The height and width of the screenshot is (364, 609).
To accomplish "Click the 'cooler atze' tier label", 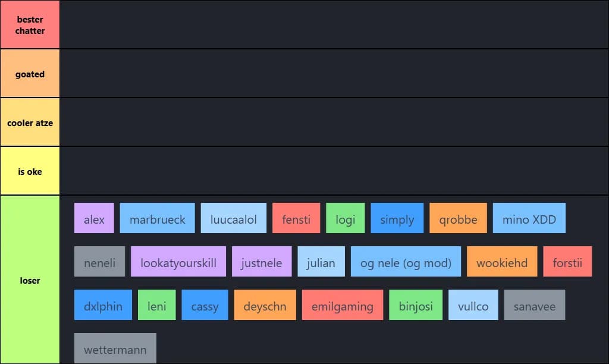I will tap(30, 123).
